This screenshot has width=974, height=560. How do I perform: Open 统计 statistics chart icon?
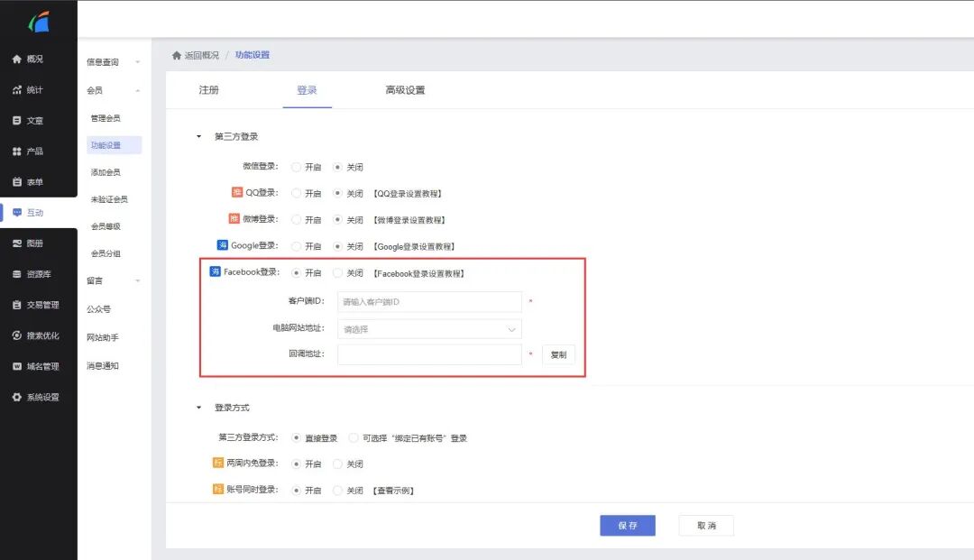tap(16, 90)
